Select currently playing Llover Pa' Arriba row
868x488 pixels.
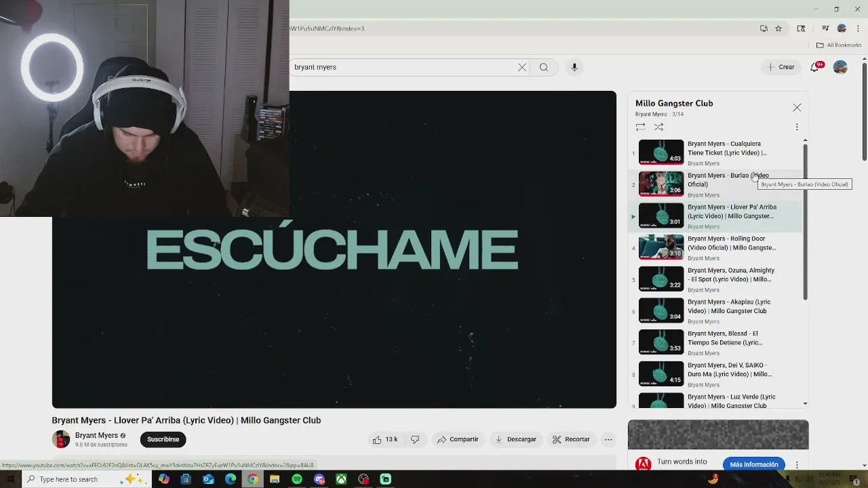[x=715, y=216]
